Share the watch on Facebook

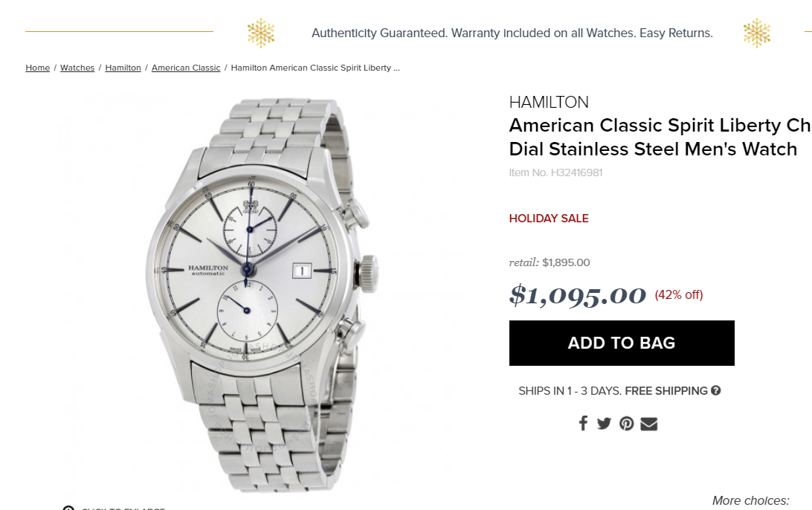click(x=583, y=424)
